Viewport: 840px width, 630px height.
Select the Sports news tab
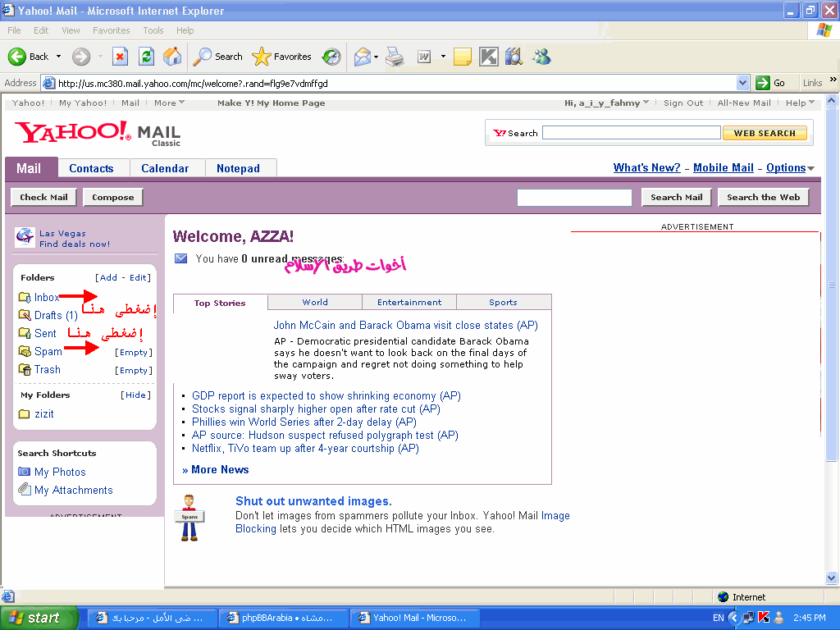tap(504, 302)
